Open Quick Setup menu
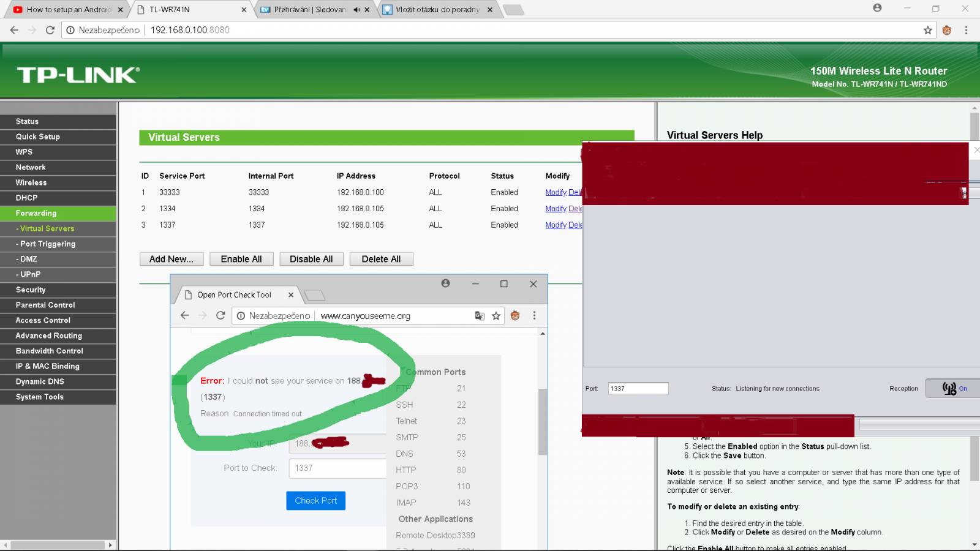This screenshot has width=980, height=551. click(58, 137)
